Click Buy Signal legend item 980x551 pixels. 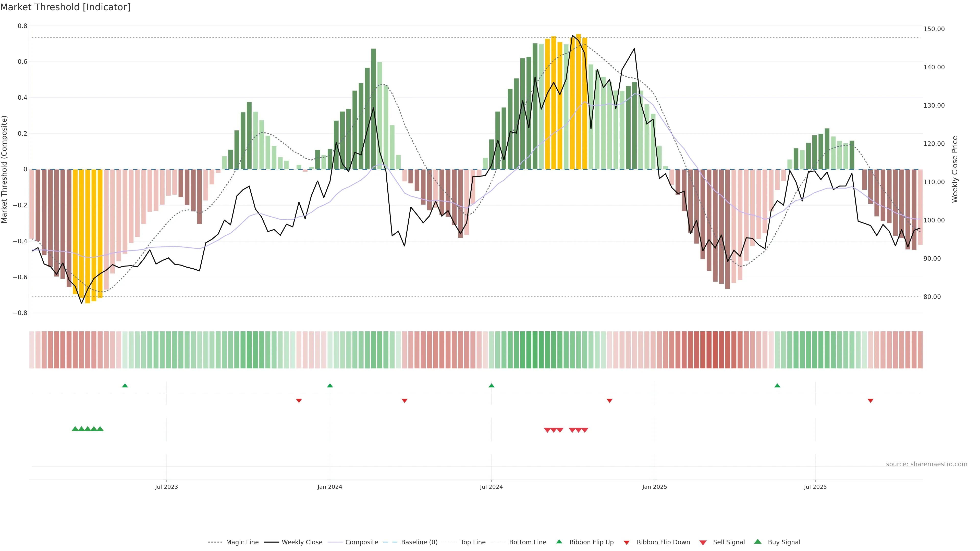tap(784, 542)
